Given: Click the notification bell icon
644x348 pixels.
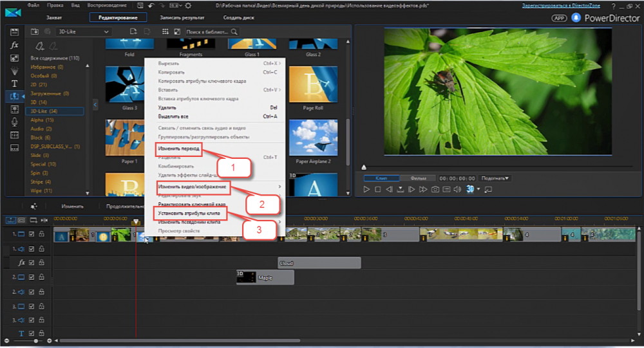Looking at the screenshot, I should click(574, 18).
